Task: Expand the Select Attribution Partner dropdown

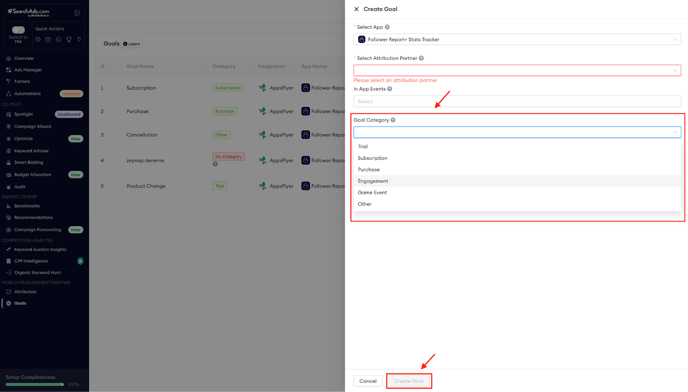Action: coord(517,70)
